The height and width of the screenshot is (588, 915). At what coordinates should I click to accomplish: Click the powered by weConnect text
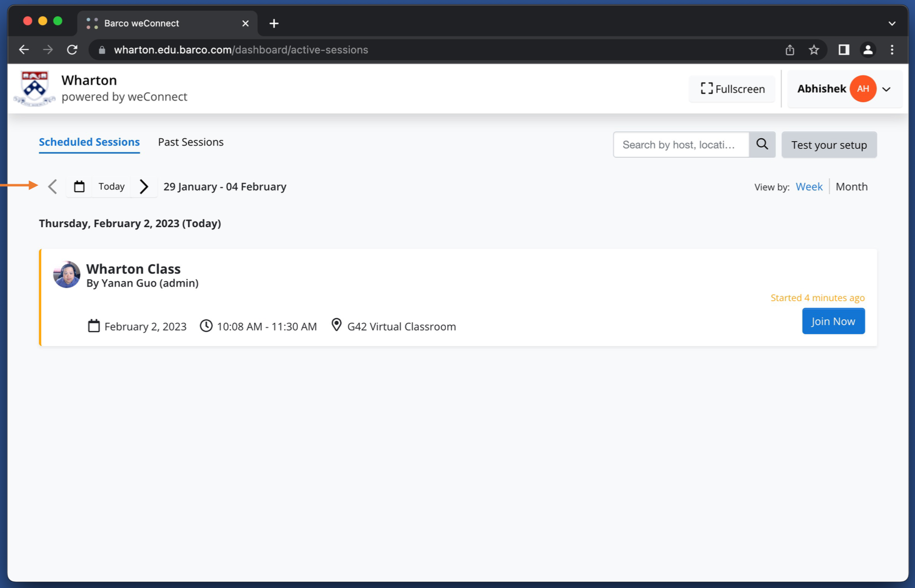[124, 96]
